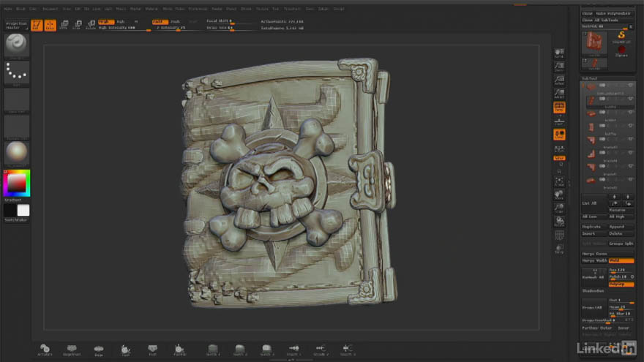Toggle Local transformations button

[559, 135]
